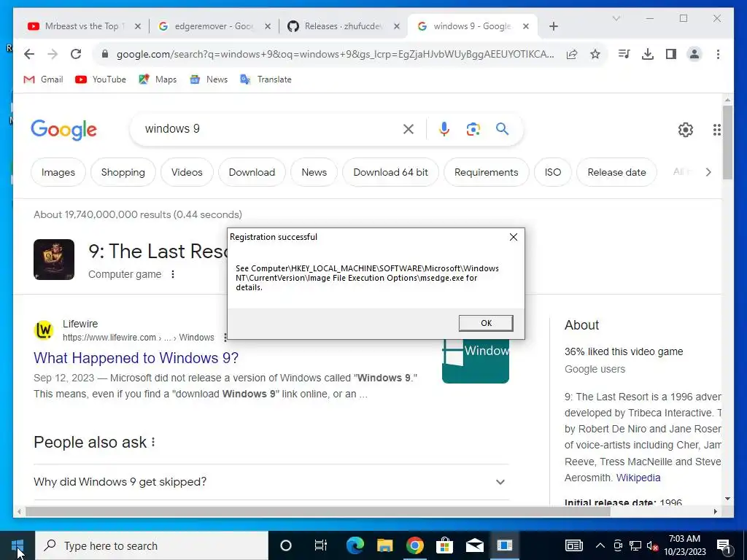
Task: Open People also ask options dots
Action: [153, 442]
